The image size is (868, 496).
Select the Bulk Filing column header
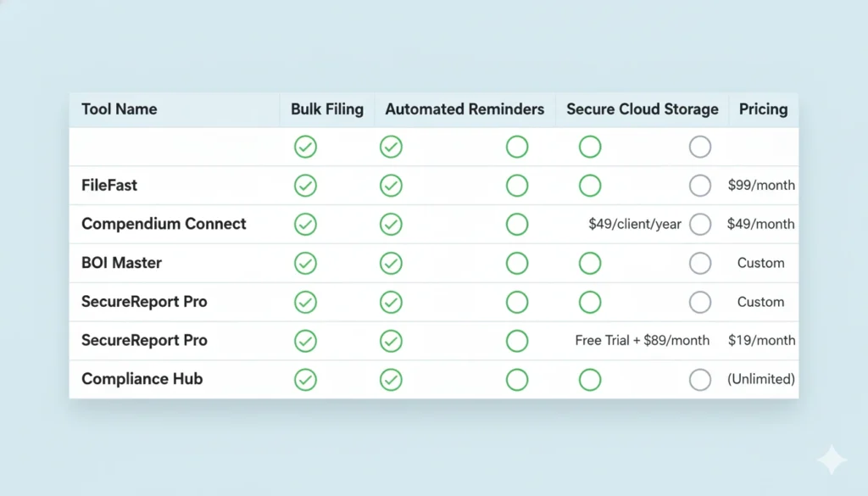[x=327, y=109]
